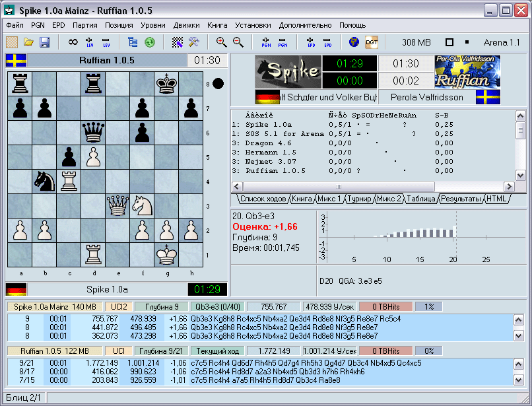The image size is (532, 406).
Task: Switch to the Микс 1 tab
Action: [329, 199]
